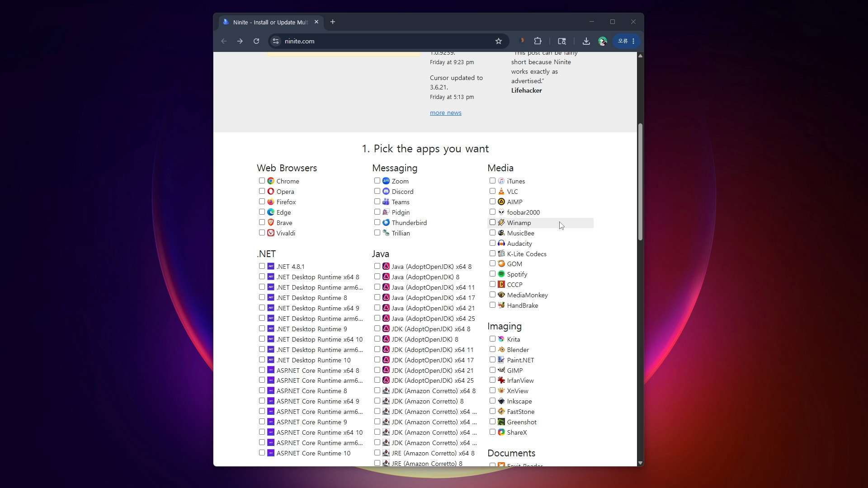Click the Opera app icon

click(x=271, y=191)
